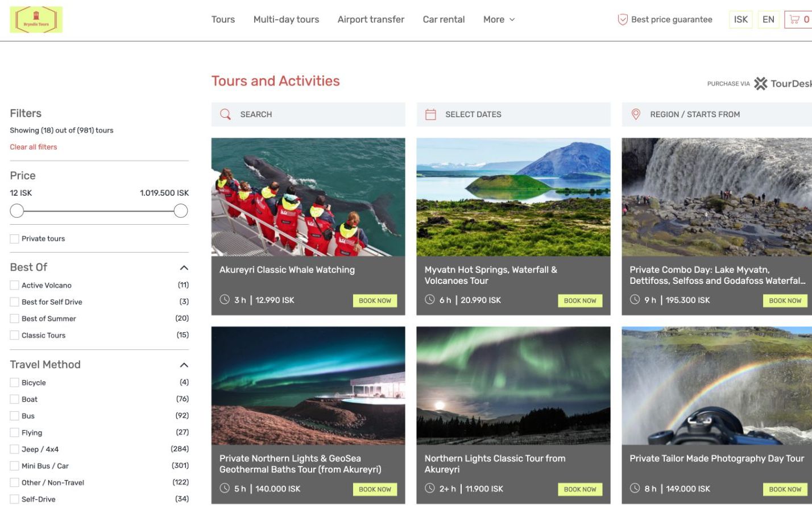The width and height of the screenshot is (812, 508).
Task: Open the GeoSea northern lights photo
Action: 308,386
